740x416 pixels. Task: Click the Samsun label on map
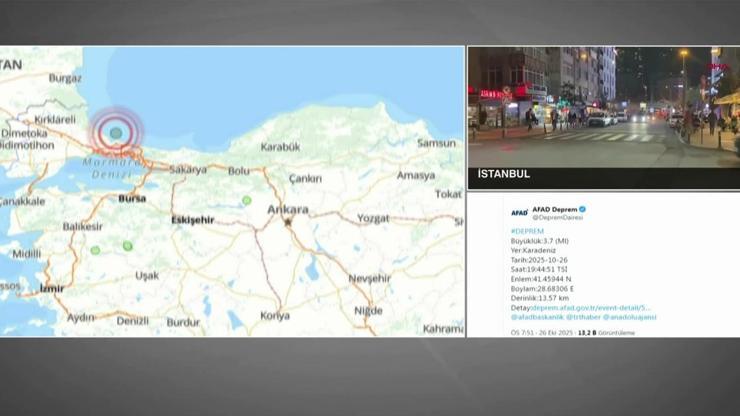click(436, 143)
